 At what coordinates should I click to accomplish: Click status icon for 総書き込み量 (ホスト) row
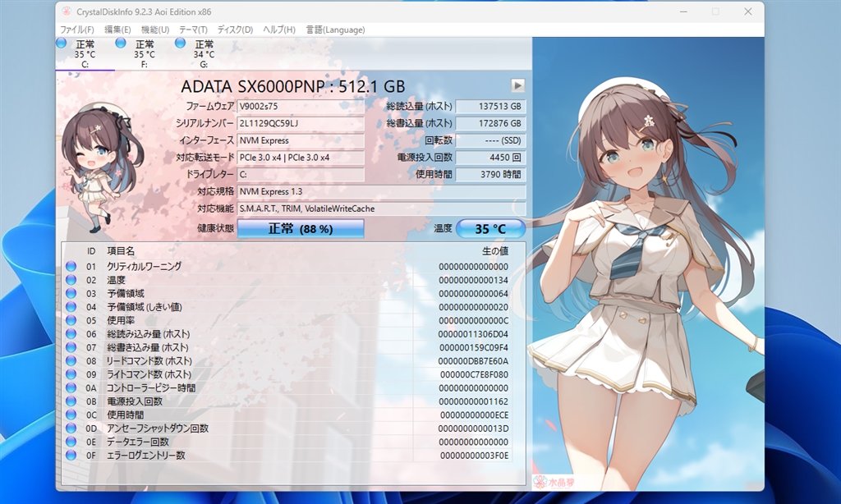(x=71, y=347)
